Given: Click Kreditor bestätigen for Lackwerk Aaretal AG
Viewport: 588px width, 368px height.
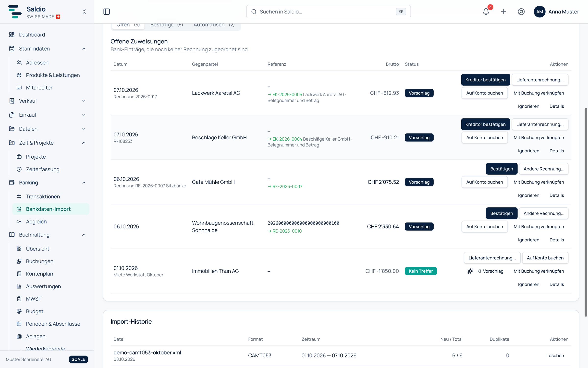Looking at the screenshot, I should pos(485,80).
